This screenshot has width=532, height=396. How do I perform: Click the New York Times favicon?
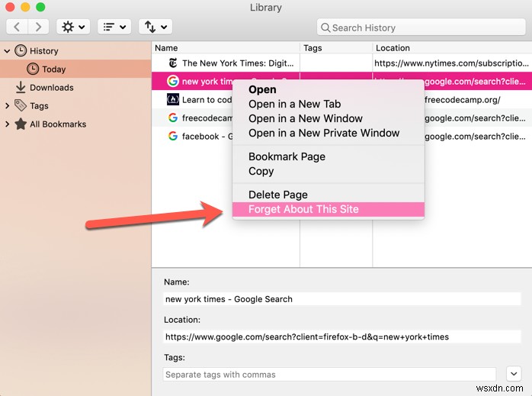tap(173, 63)
